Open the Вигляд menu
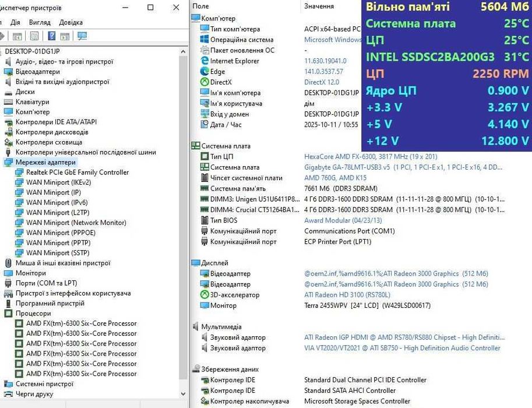 (x=40, y=22)
